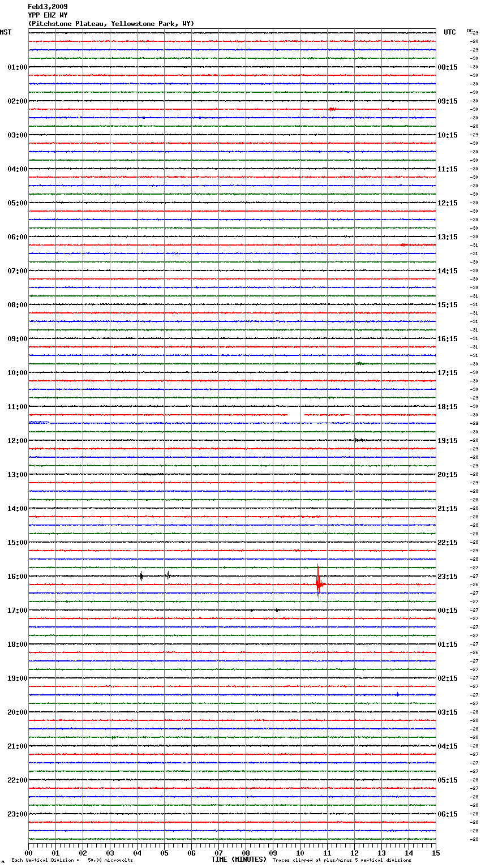Click the 02:00 MST time label

18,101
